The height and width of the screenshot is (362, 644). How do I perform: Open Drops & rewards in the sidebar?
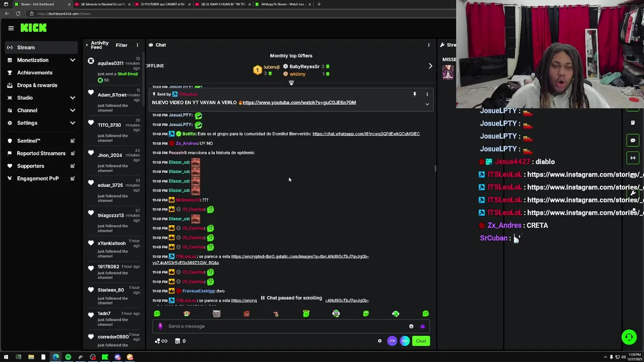40,85
